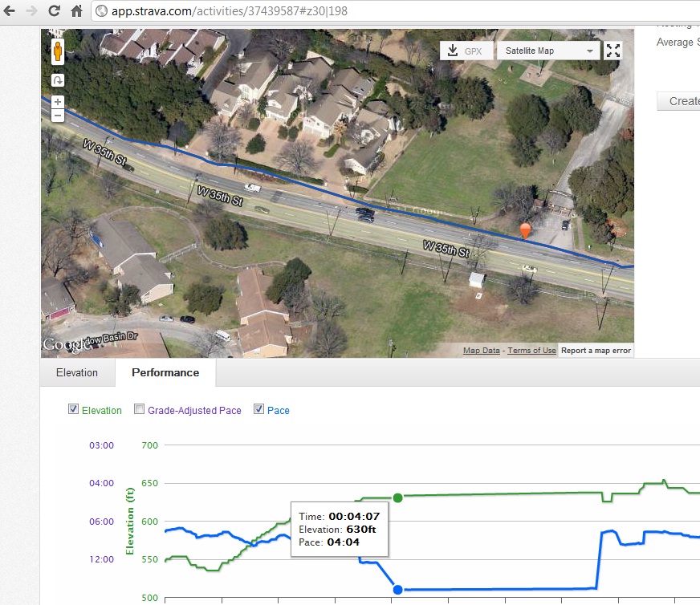Open the Terms of Use link
The image size is (700, 605).
[x=531, y=350]
